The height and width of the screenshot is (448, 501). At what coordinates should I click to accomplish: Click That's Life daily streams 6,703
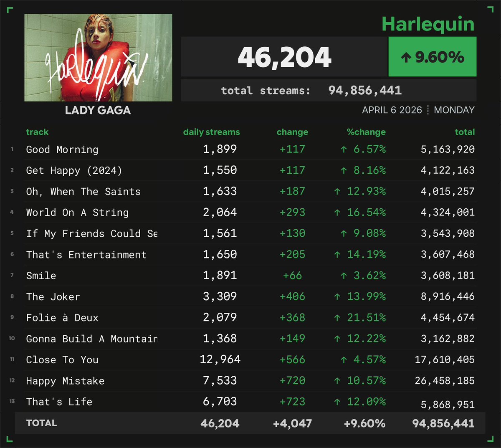(220, 401)
